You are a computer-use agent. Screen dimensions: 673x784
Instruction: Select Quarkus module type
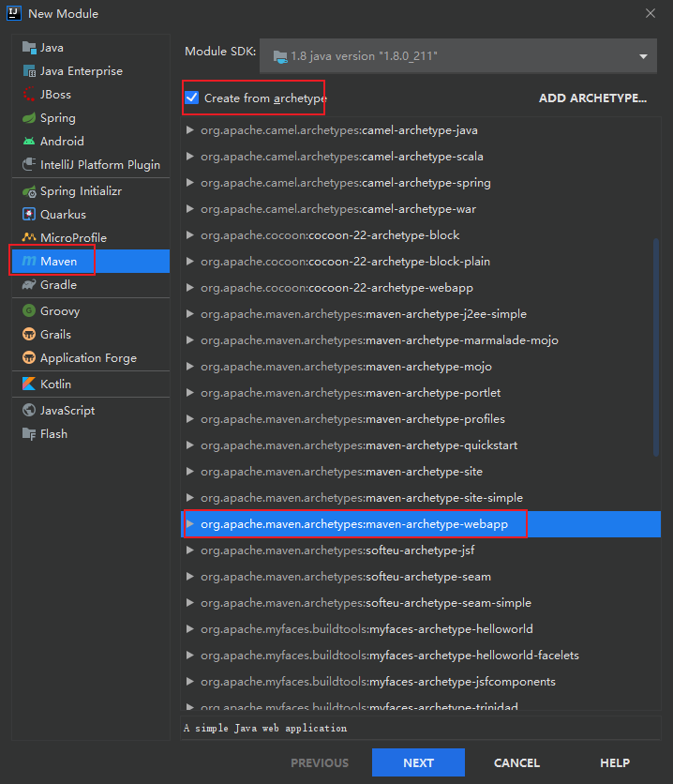click(91, 215)
